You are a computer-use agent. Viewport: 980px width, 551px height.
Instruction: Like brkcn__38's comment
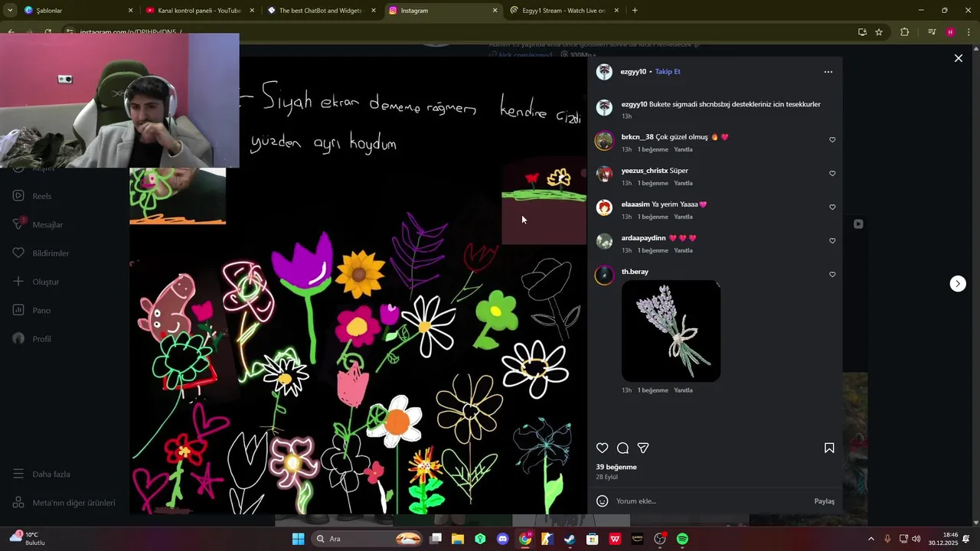[832, 140]
